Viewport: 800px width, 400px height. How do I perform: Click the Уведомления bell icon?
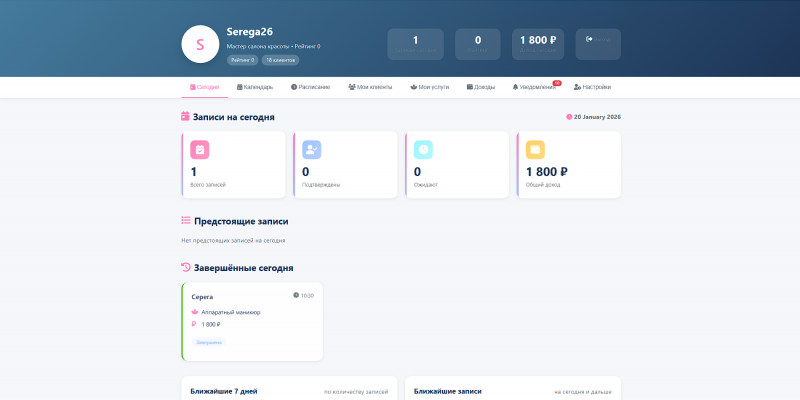tap(515, 87)
